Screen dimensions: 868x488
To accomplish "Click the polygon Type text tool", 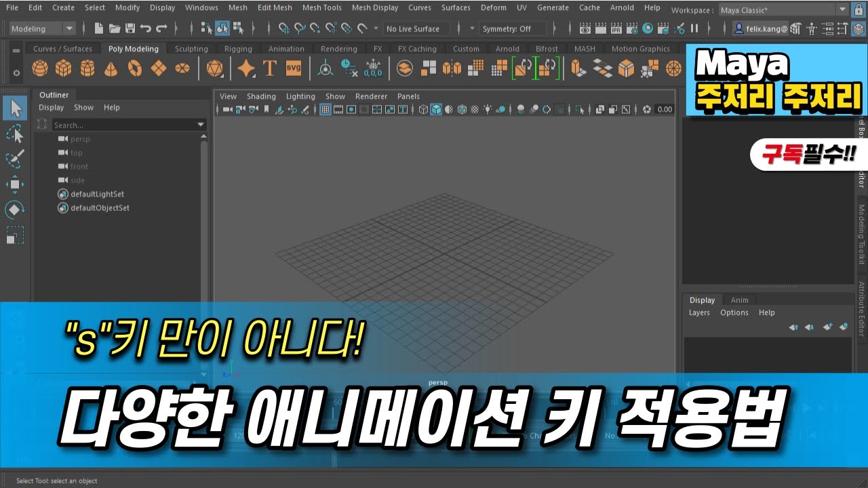I will pos(269,68).
